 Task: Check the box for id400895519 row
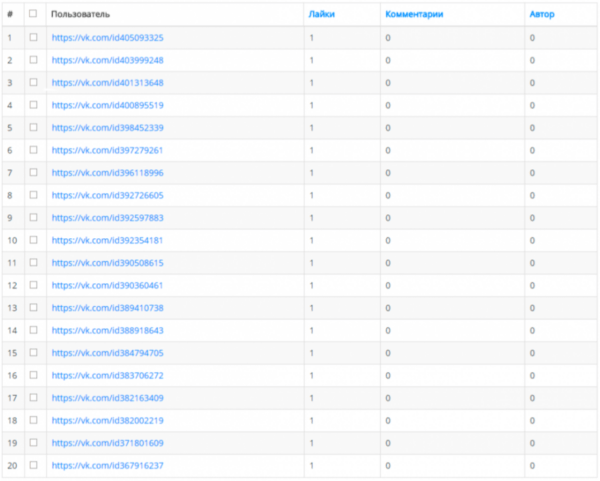(33, 105)
